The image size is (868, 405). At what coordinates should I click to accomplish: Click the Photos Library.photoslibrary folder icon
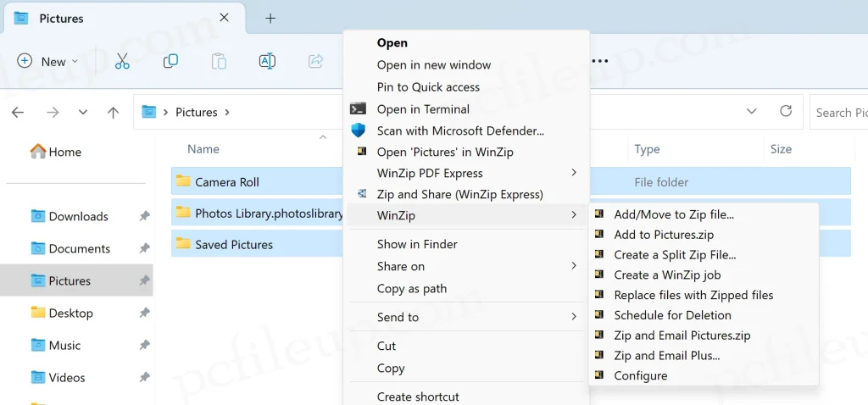pyautogui.click(x=183, y=212)
